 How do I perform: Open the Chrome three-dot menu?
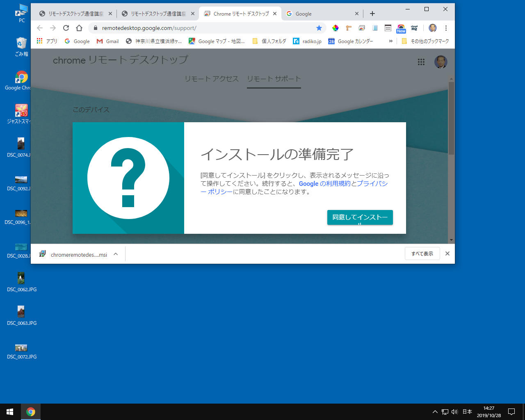[x=446, y=28]
